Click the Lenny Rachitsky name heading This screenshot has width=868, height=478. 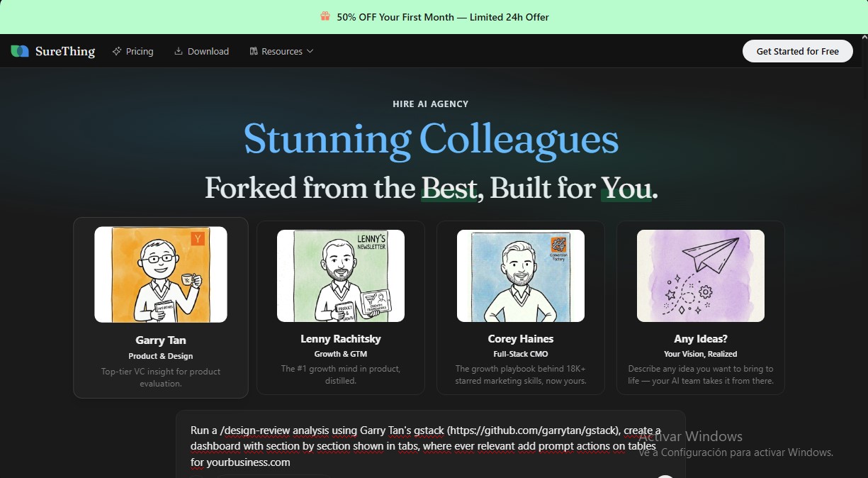click(341, 339)
